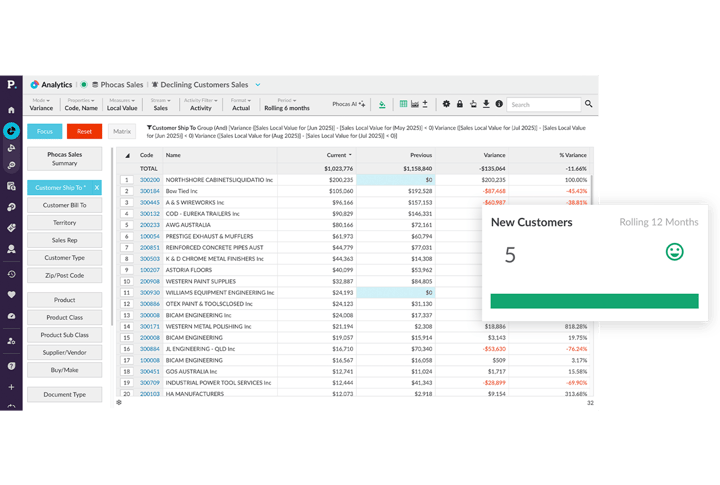Open the info icon in the toolbar
The image size is (720, 485).
click(498, 104)
